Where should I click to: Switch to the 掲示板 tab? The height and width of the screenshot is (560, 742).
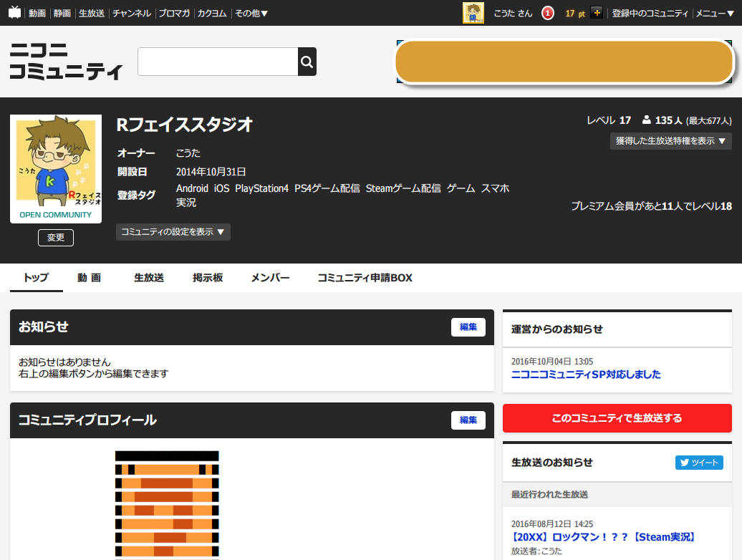(x=208, y=278)
